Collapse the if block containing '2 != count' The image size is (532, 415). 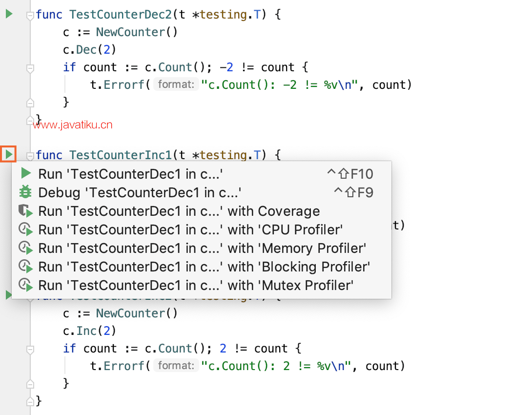click(30, 349)
